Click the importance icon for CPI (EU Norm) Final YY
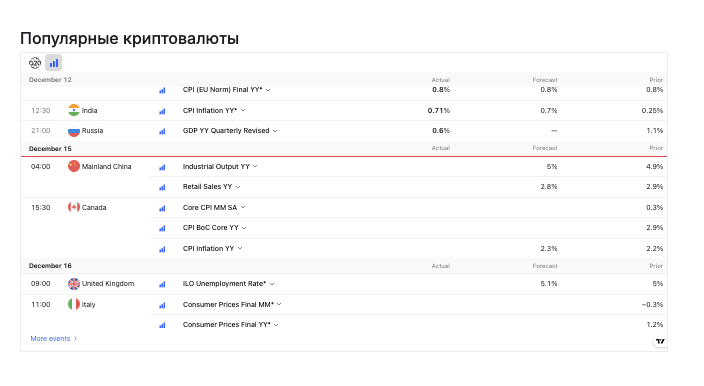This screenshot has width=704, height=386. pos(162,90)
